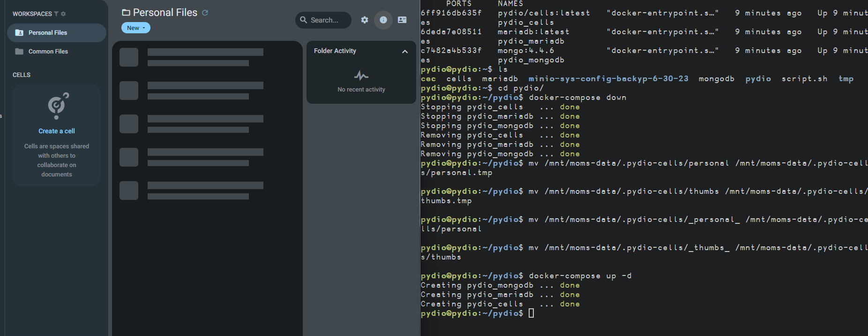Viewport: 868px width, 336px height.
Task: Click mongo:4.4.6 image name in terminal
Action: pos(526,51)
